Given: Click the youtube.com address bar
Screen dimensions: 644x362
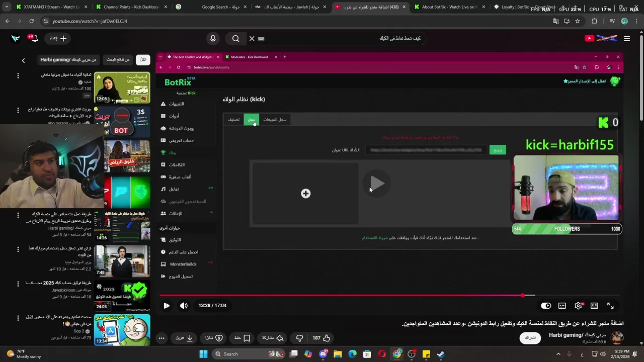Looking at the screenshot, I should [297, 21].
